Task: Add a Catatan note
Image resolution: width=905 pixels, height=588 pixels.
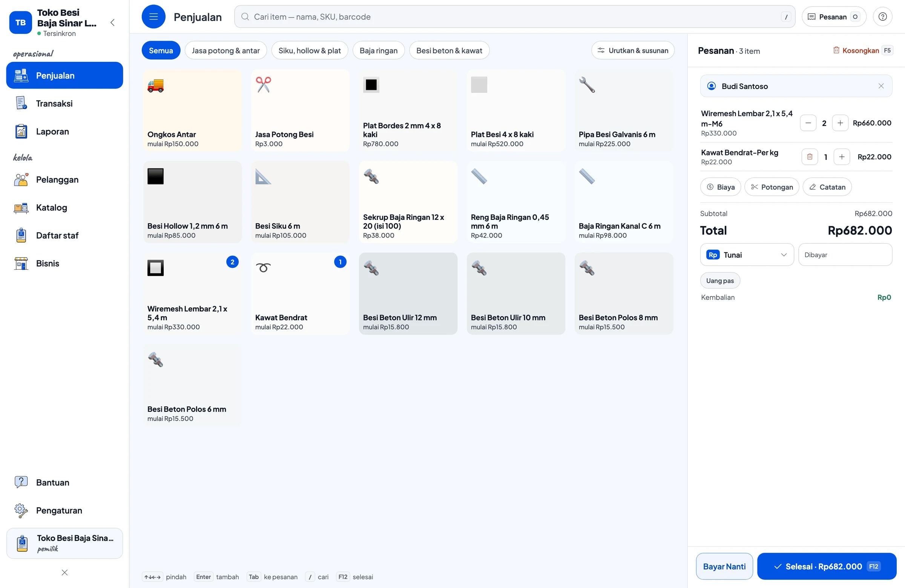Action: [827, 187]
